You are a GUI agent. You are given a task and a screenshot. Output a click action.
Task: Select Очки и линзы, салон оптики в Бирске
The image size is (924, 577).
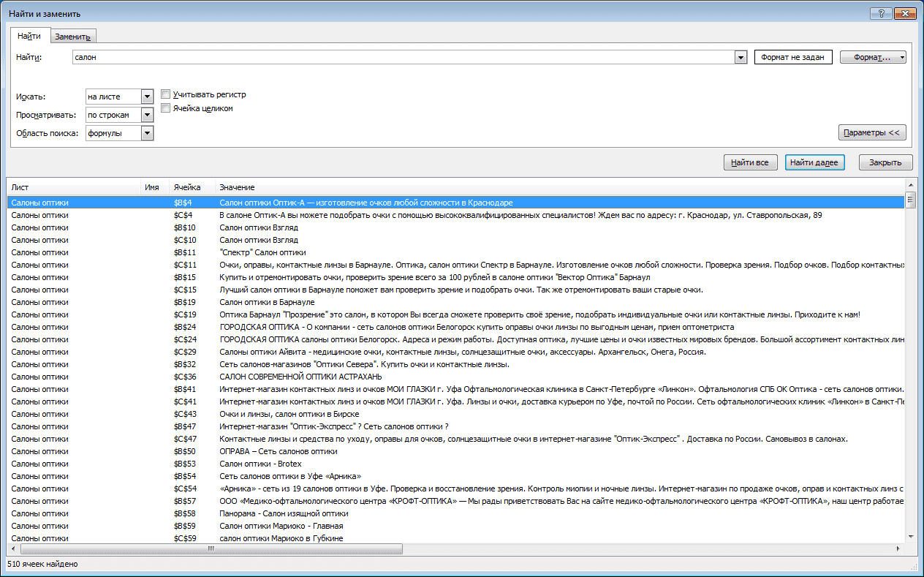(456, 414)
